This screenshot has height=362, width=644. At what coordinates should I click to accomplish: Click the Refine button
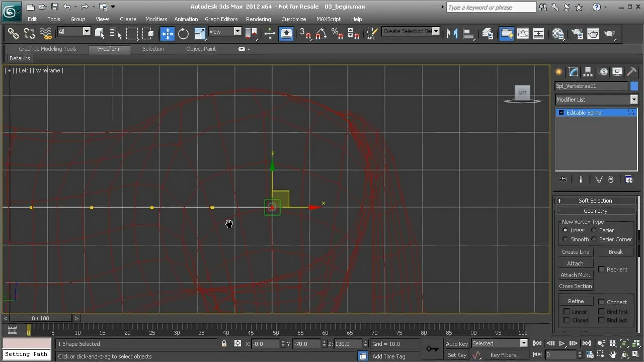[576, 301]
